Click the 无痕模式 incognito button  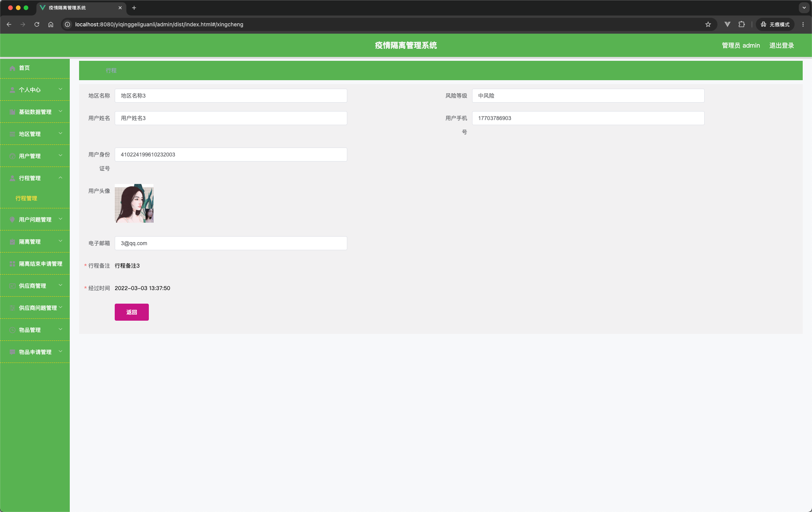775,24
